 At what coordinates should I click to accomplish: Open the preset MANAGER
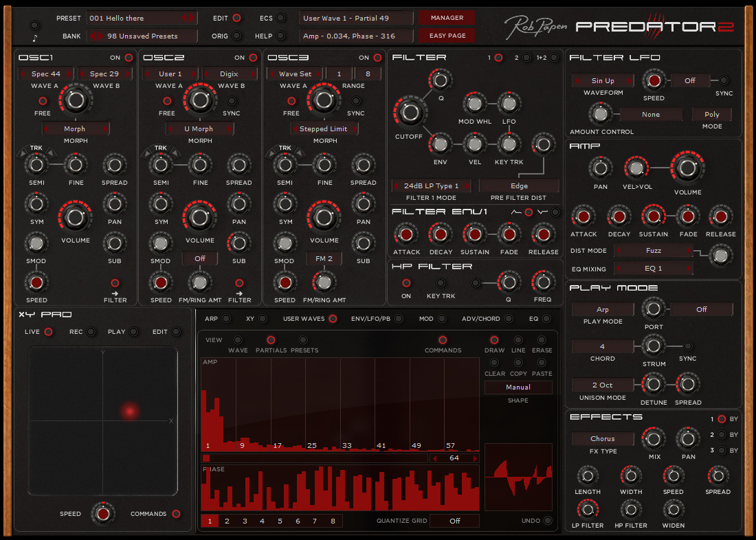click(446, 16)
